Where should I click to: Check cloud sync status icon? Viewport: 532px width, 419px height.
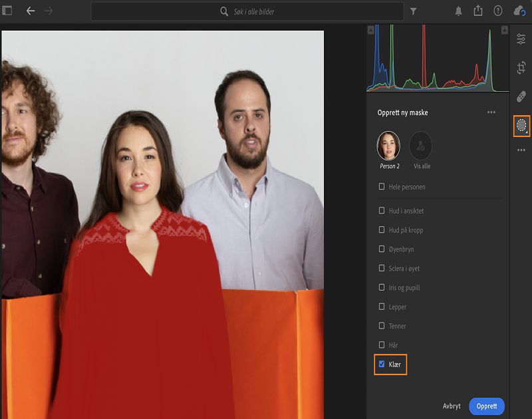coord(519,11)
